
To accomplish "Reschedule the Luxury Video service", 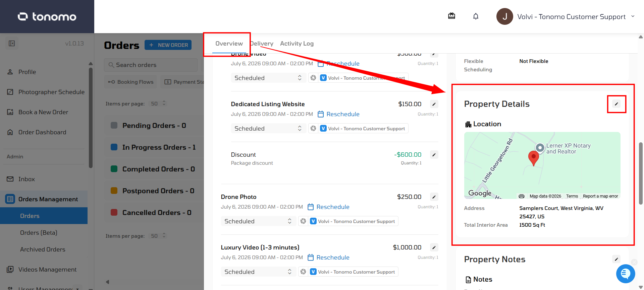I will (x=328, y=258).
